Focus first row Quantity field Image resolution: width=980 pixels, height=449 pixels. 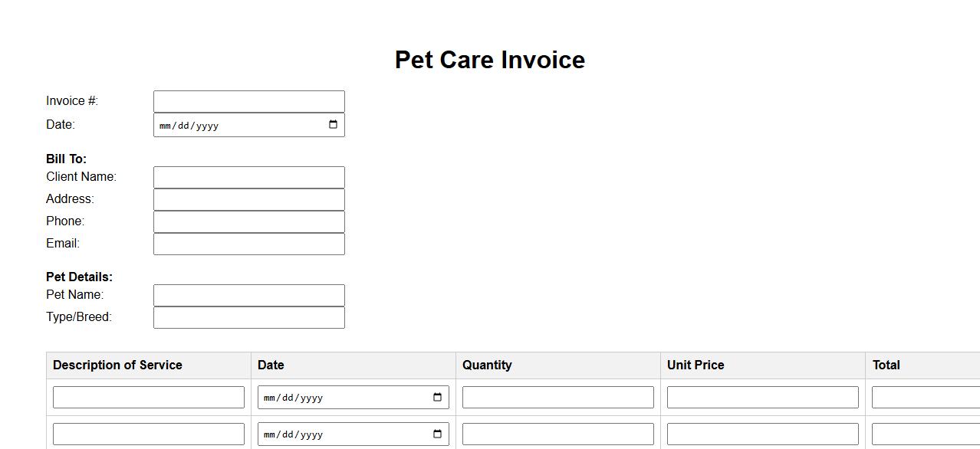pyautogui.click(x=558, y=397)
